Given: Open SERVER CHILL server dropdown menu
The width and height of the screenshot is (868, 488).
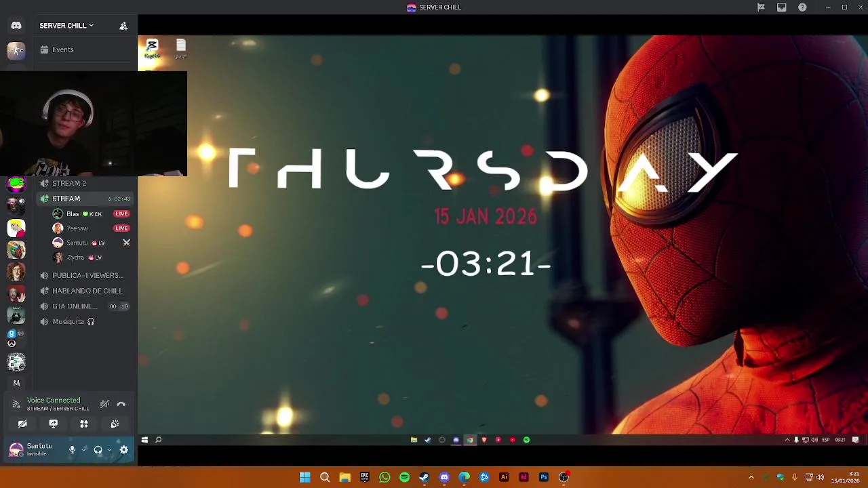Looking at the screenshot, I should 66,26.
